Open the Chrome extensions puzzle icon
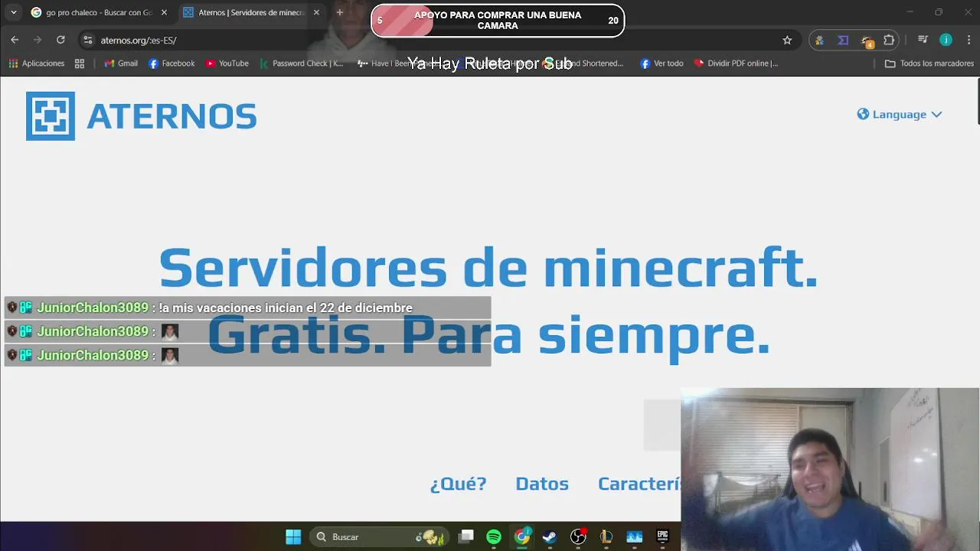This screenshot has width=980, height=551. click(889, 40)
